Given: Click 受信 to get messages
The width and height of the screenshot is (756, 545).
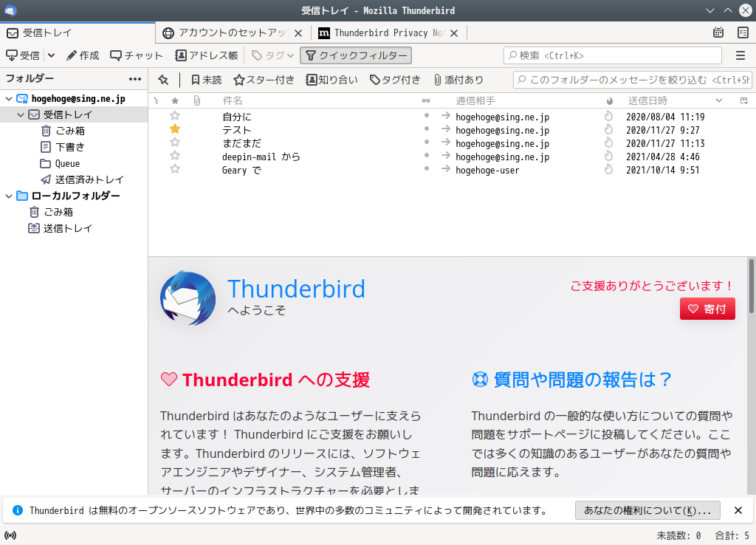Looking at the screenshot, I should 23,55.
